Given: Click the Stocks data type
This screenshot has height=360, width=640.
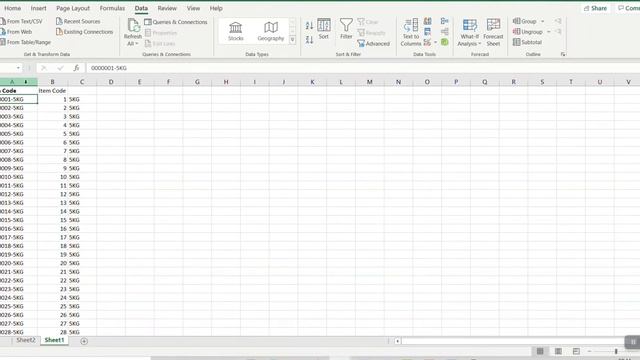Looking at the screenshot, I should pyautogui.click(x=236, y=31).
